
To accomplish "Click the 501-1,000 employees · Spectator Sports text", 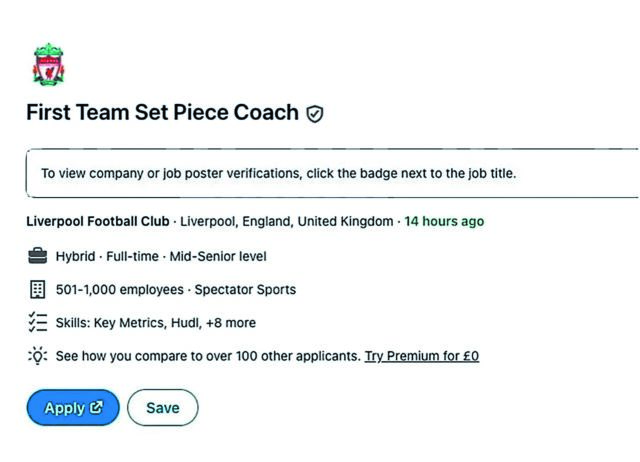I will [x=175, y=289].
